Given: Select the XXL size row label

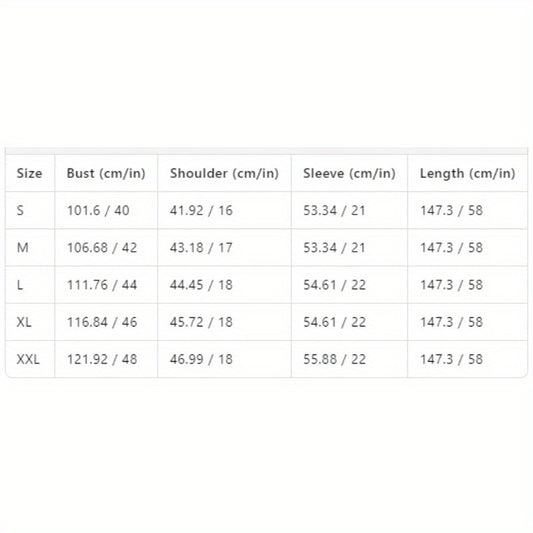Looking at the screenshot, I should [28, 359].
